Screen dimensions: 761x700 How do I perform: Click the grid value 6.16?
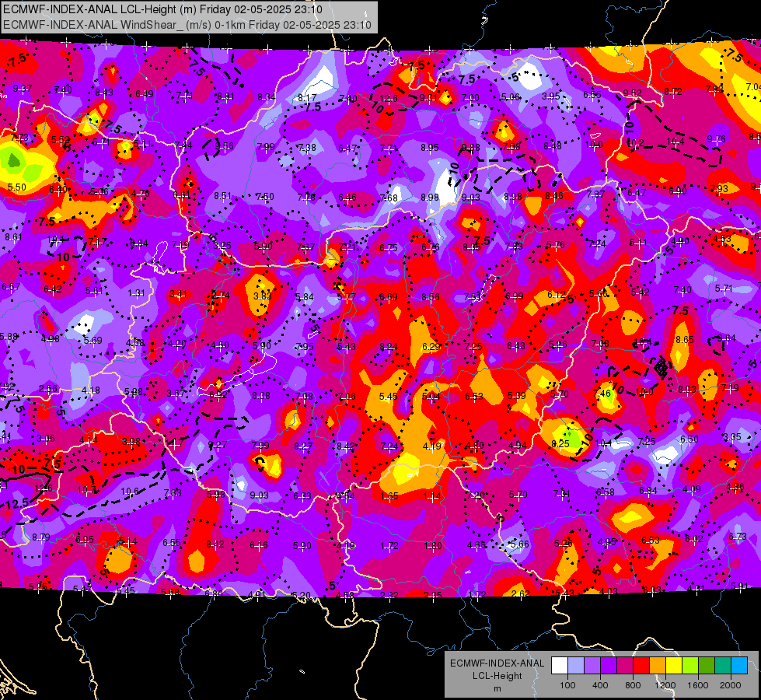[x=259, y=545]
